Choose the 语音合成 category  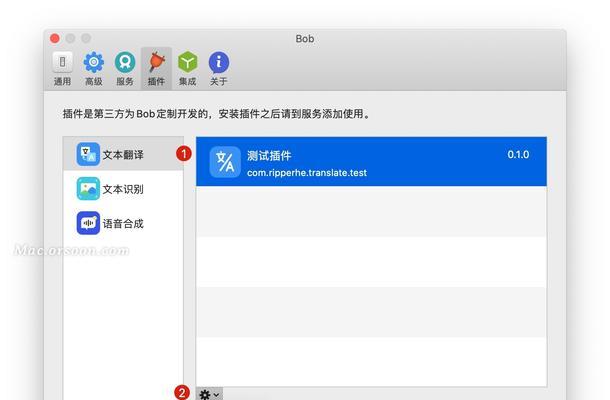[123, 223]
